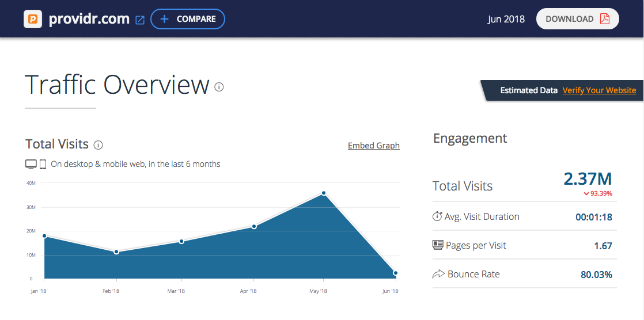The width and height of the screenshot is (644, 320).
Task: Click the mobile device icon
Action: 43,165
